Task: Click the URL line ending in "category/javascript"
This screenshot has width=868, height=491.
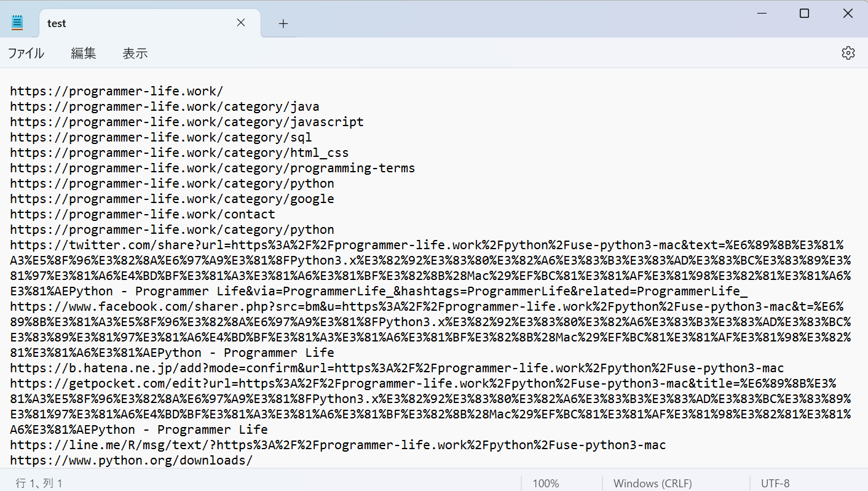Action: click(x=187, y=122)
